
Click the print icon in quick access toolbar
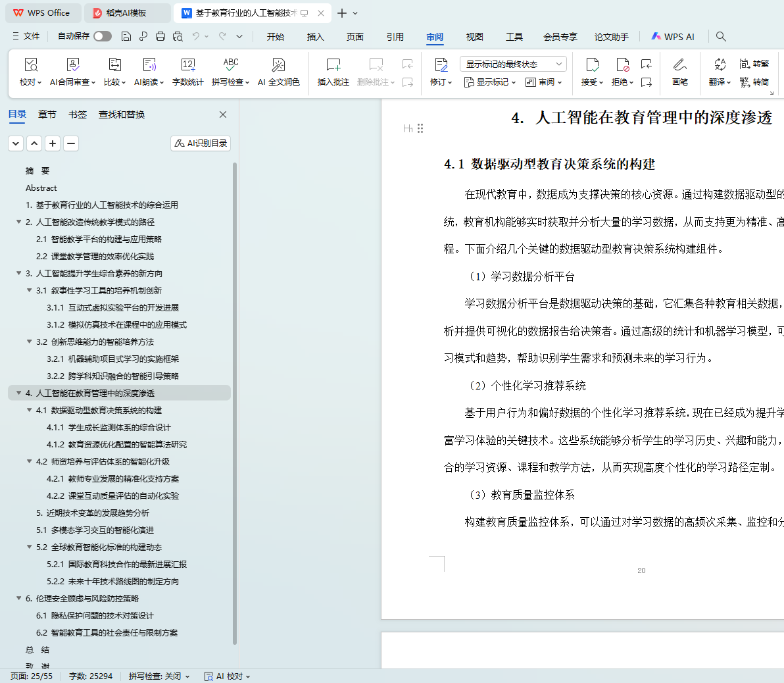pyautogui.click(x=160, y=37)
